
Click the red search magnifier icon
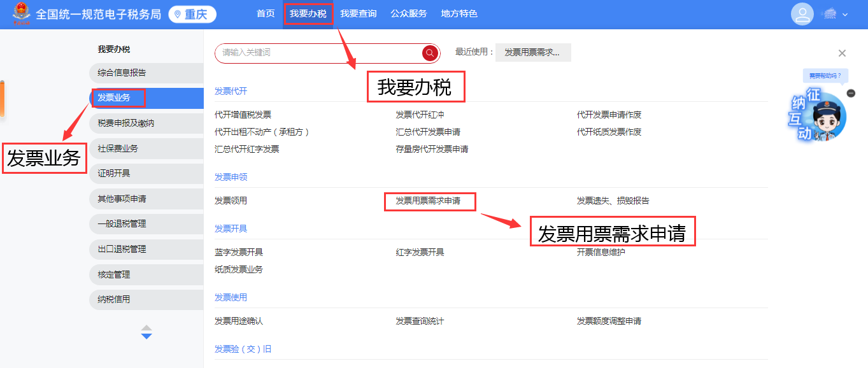[430, 53]
